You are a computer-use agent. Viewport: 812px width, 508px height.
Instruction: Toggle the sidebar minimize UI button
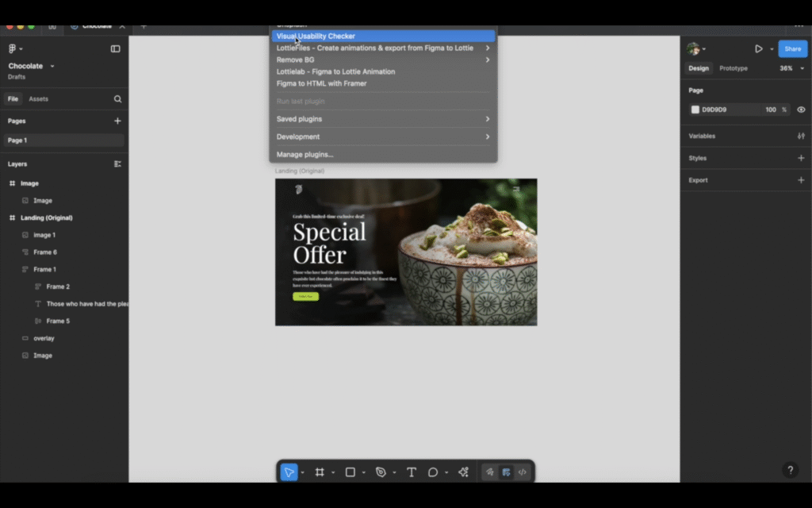[115, 48]
